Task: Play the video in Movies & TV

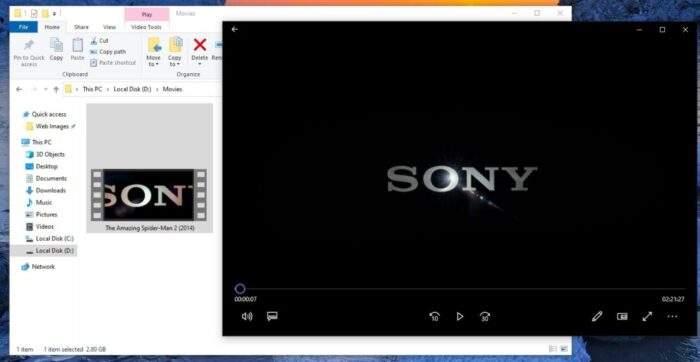Action: click(459, 316)
